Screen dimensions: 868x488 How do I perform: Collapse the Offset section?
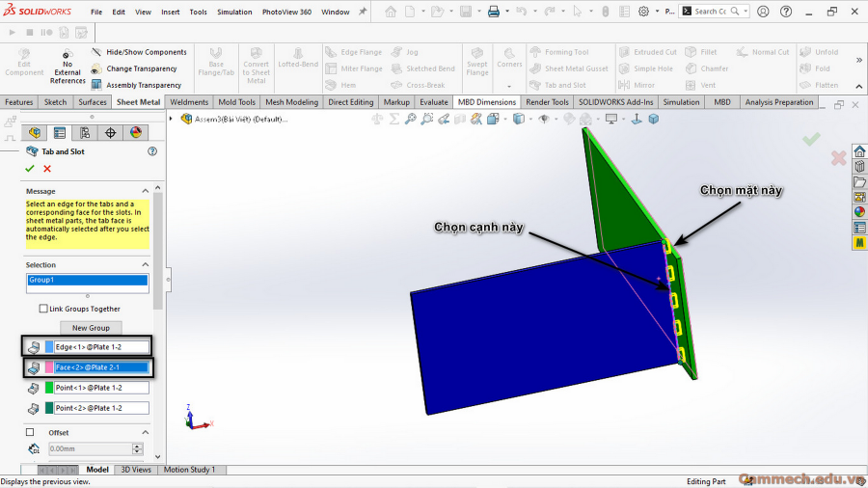click(x=145, y=432)
